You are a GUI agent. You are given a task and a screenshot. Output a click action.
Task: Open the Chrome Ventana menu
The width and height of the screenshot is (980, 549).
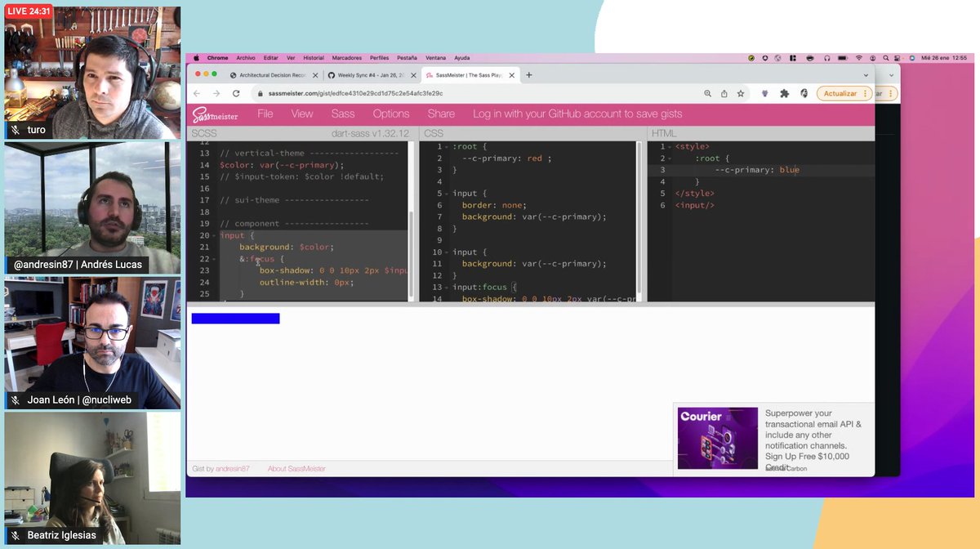coord(435,58)
